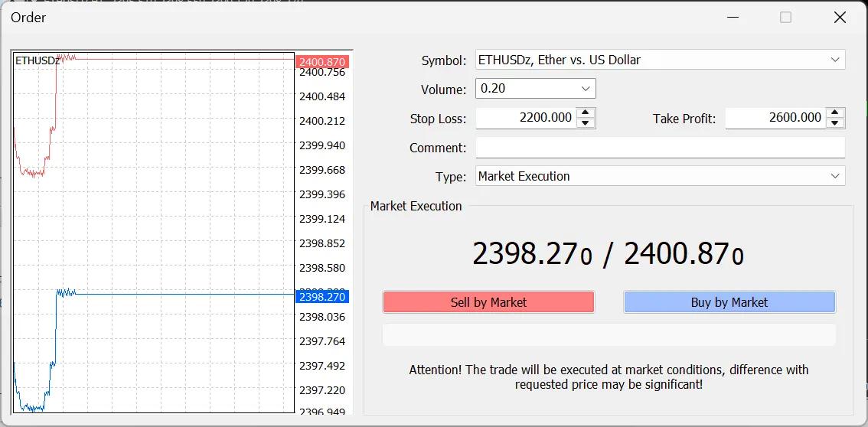Decrease Stop Loss with the down arrow

click(x=586, y=122)
